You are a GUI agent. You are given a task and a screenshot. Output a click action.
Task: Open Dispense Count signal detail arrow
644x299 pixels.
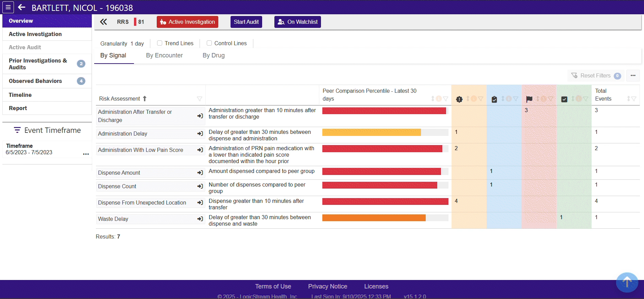(200, 187)
